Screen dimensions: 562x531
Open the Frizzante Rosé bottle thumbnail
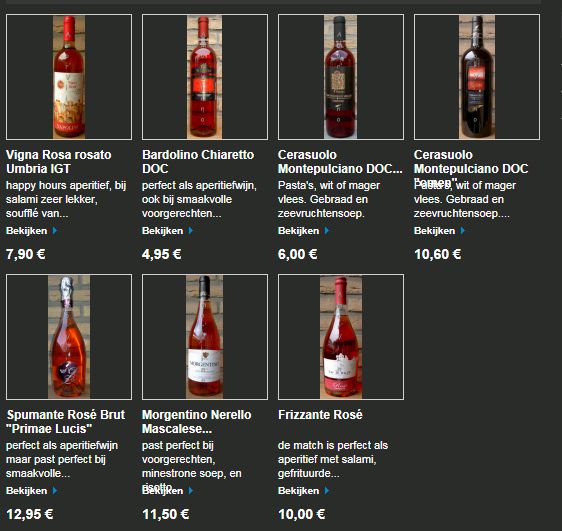[x=340, y=337]
